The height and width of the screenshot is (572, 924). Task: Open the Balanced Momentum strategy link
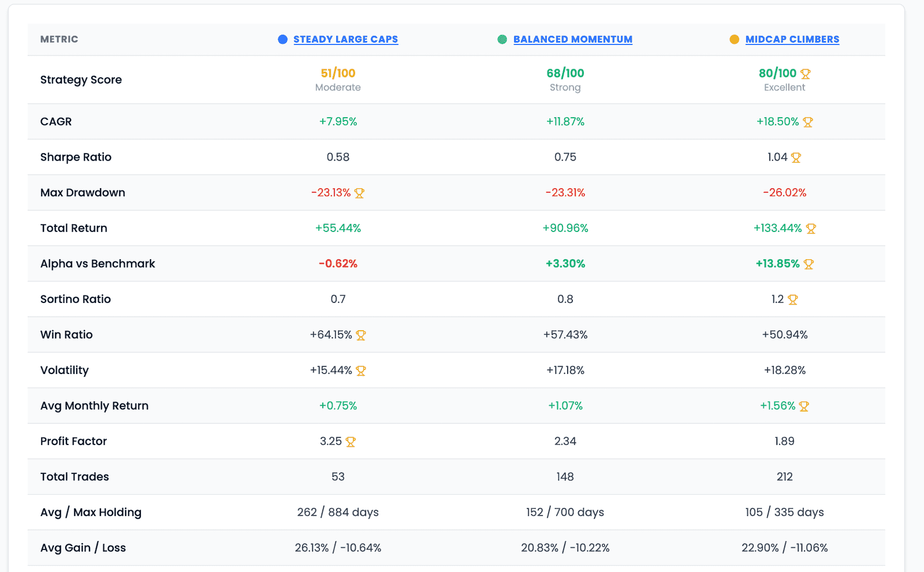click(572, 39)
